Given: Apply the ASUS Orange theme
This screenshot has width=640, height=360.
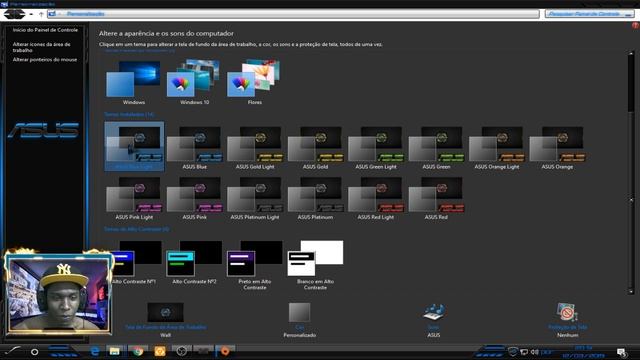Looking at the screenshot, I should [x=557, y=147].
